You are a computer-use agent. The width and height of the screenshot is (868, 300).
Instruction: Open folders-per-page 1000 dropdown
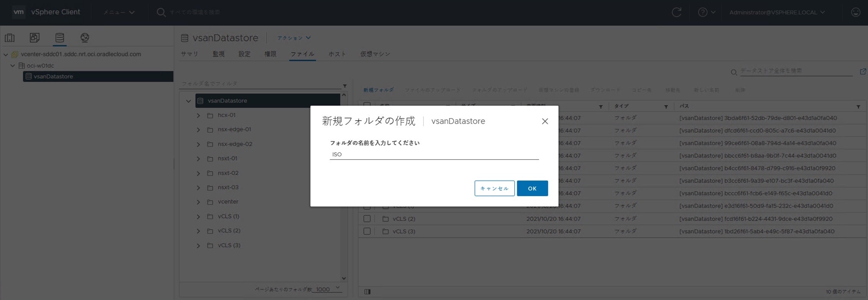[x=328, y=289]
